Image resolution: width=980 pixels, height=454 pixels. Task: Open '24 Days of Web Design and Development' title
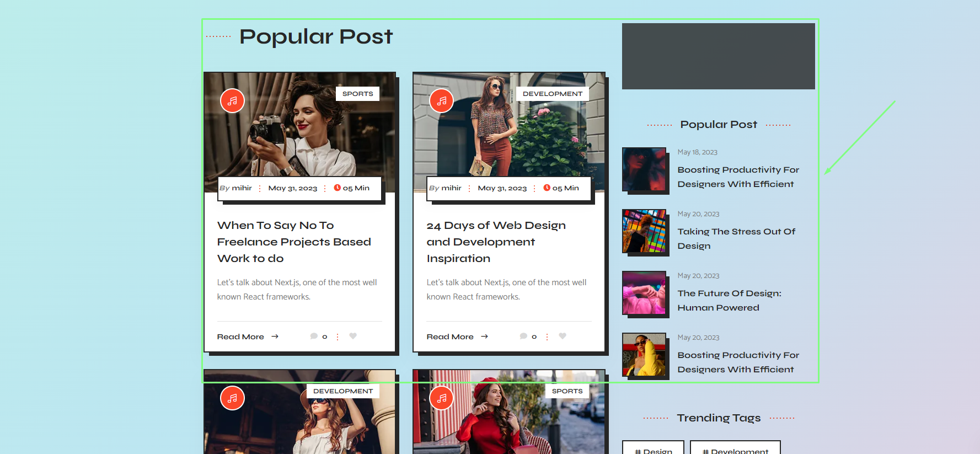point(496,242)
